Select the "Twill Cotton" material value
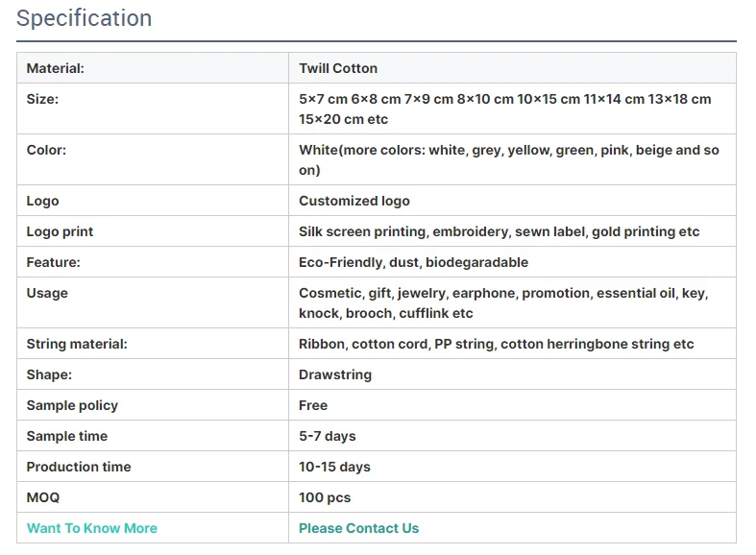Viewport: 756px width, 555px height. (x=338, y=68)
